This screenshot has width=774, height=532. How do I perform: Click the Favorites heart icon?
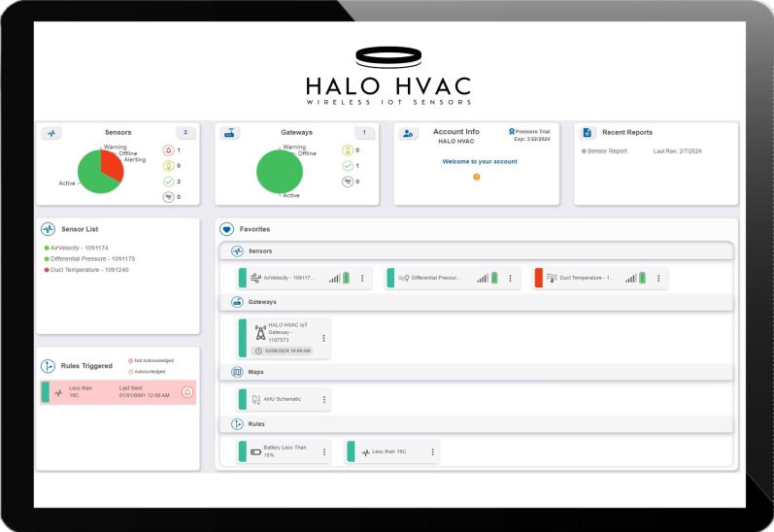pos(226,229)
